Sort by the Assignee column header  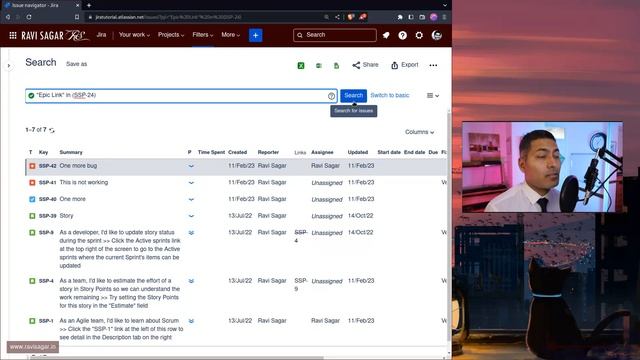(x=322, y=152)
